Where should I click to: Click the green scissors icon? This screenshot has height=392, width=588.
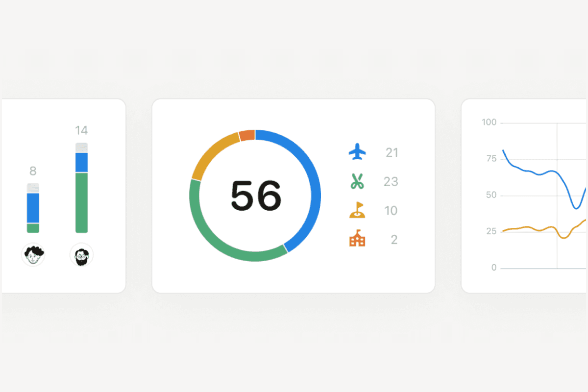pyautogui.click(x=357, y=181)
